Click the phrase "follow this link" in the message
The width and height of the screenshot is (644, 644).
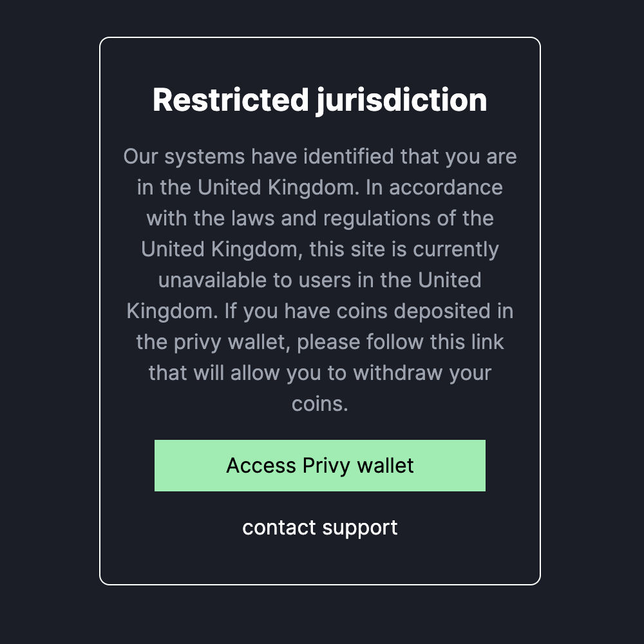click(435, 342)
